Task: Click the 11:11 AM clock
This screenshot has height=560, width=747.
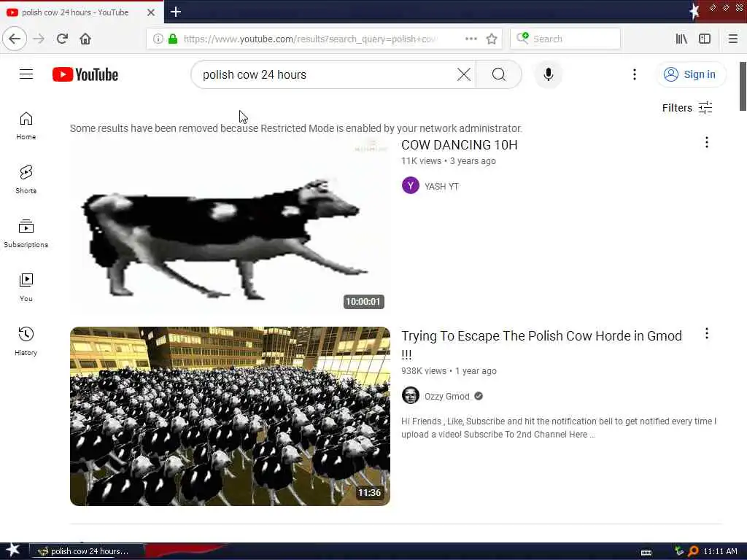Action: point(720,551)
